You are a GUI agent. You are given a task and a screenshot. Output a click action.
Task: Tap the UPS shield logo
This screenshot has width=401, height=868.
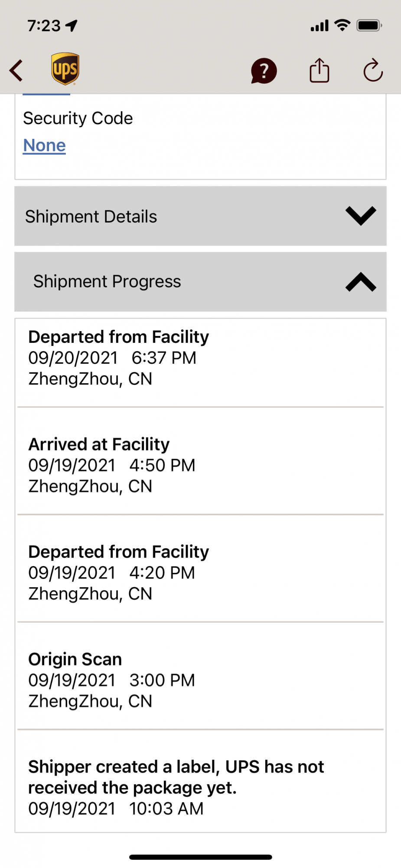(x=65, y=69)
